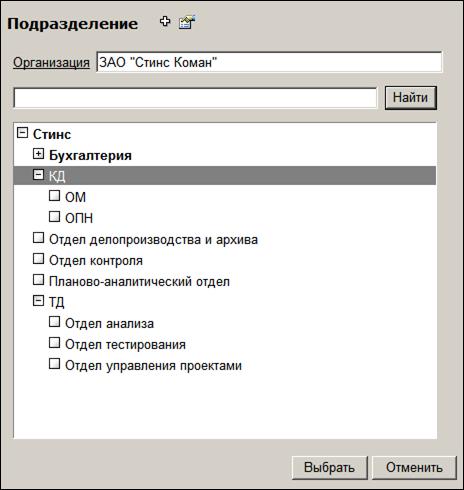Check Отдел делопроизводства и архива box

38,238
